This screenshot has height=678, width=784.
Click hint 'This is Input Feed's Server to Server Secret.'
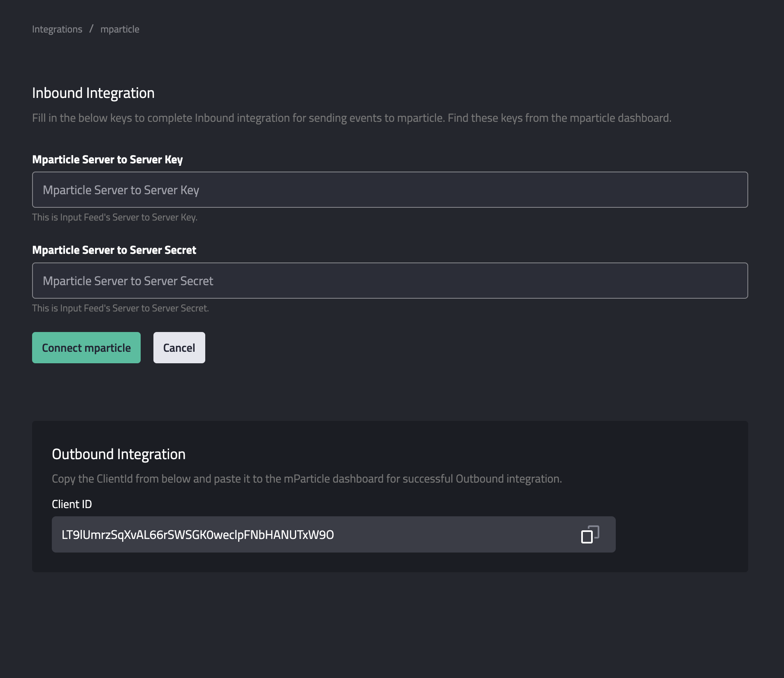(x=121, y=308)
